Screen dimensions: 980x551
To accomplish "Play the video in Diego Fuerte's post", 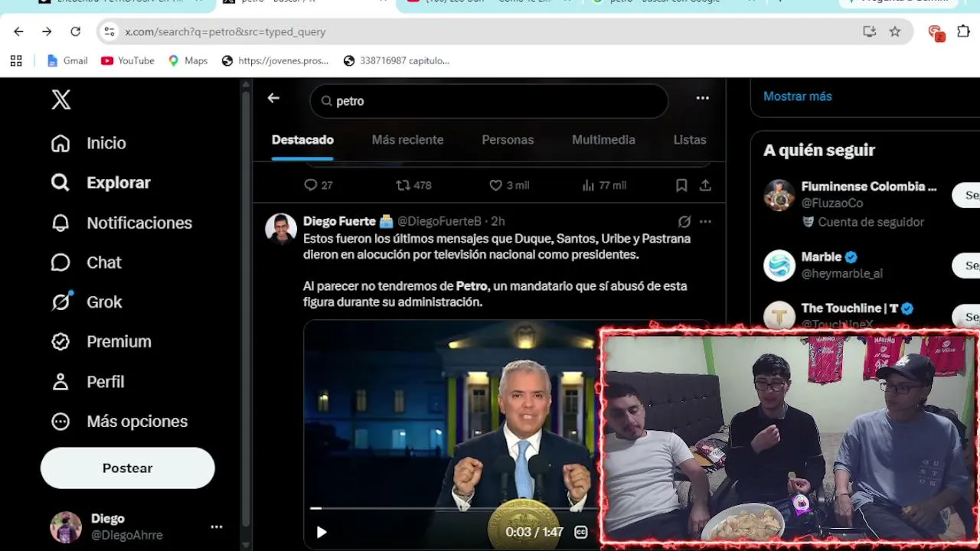I will 322,532.
